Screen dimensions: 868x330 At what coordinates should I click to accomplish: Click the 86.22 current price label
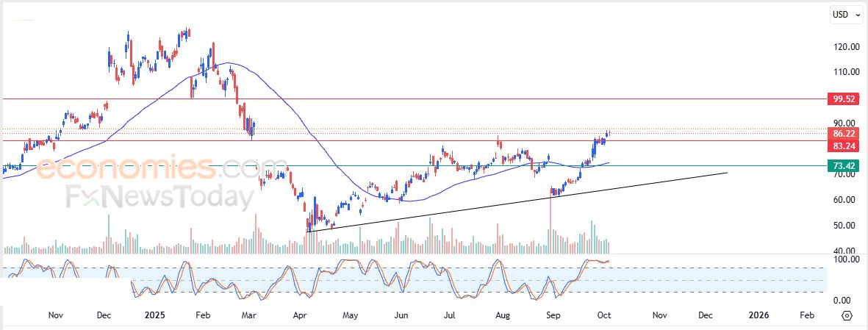[841, 134]
